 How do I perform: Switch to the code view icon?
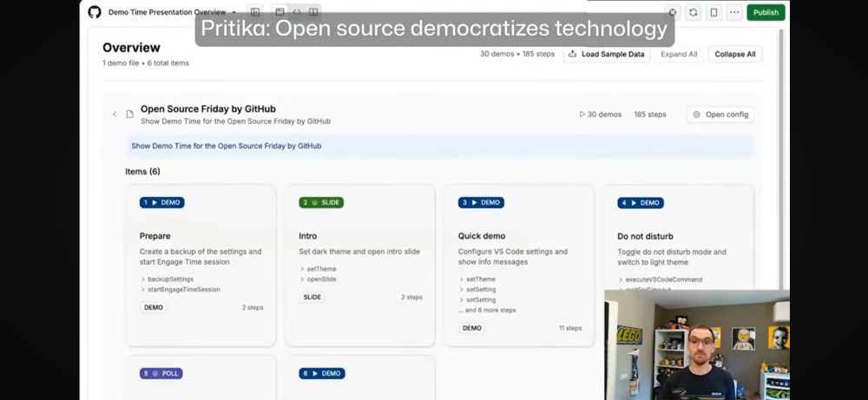point(297,12)
